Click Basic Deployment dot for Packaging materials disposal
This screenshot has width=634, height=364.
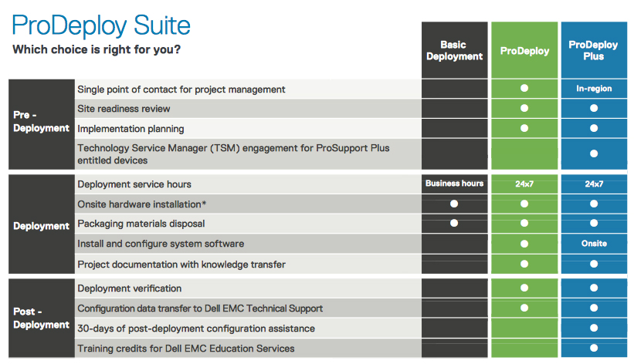pos(454,223)
